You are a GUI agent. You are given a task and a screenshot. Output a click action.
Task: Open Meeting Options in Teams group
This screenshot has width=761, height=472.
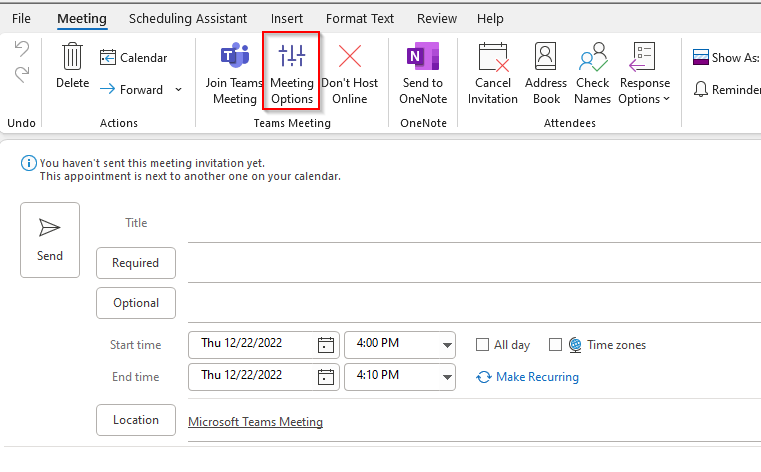pyautogui.click(x=292, y=71)
